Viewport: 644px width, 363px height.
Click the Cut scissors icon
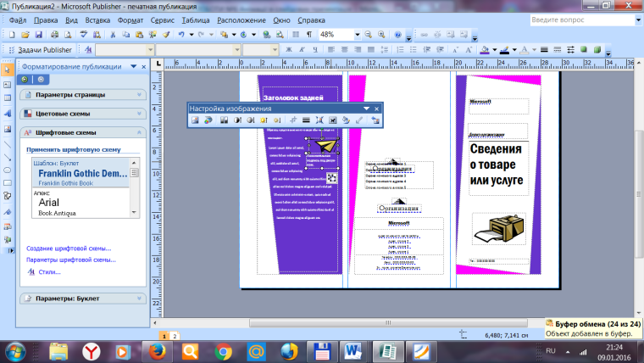[113, 35]
